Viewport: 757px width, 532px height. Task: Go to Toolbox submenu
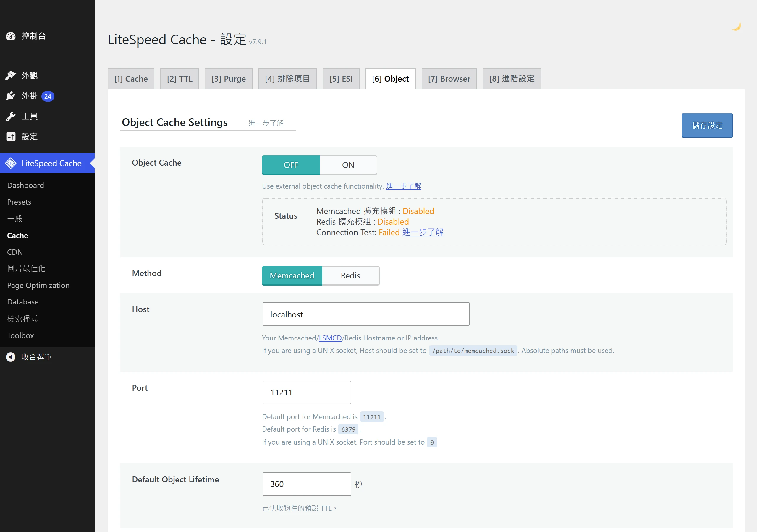pos(20,335)
